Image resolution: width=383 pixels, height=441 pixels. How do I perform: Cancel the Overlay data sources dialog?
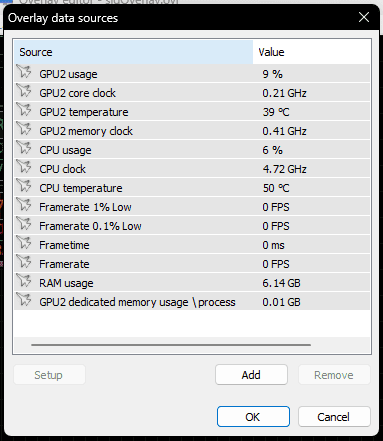click(334, 416)
